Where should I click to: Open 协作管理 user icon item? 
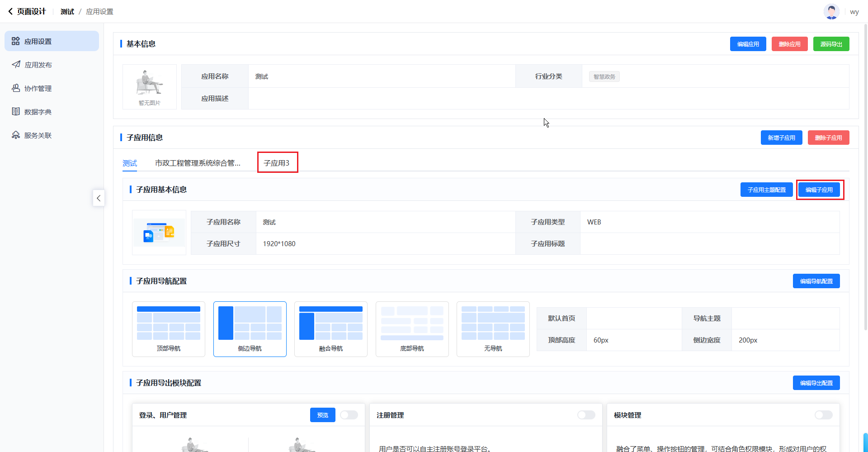(38, 88)
